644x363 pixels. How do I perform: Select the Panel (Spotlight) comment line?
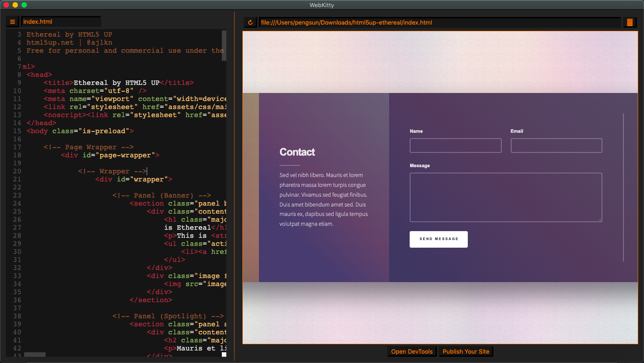click(168, 316)
